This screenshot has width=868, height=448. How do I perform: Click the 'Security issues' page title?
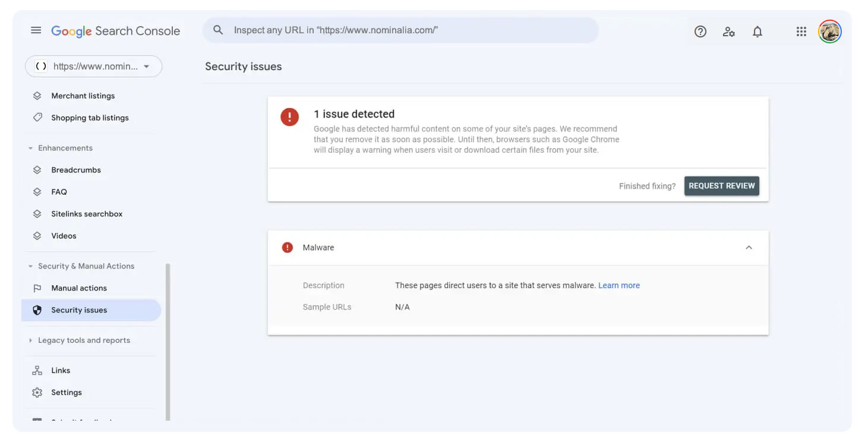[x=244, y=67]
